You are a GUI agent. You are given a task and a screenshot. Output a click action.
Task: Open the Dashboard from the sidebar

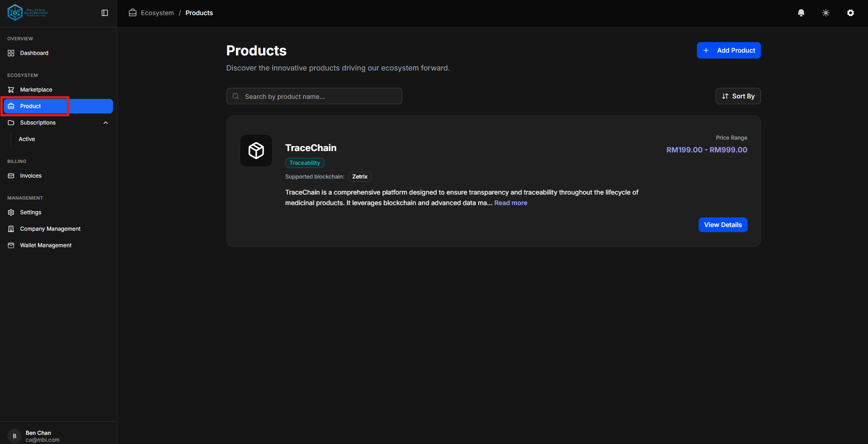[33, 53]
